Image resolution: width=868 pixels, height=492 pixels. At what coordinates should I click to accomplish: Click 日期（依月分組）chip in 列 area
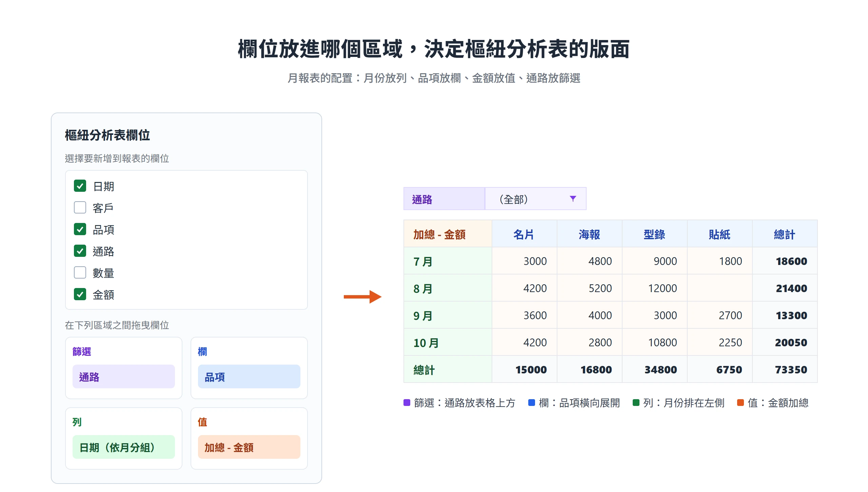tap(124, 447)
